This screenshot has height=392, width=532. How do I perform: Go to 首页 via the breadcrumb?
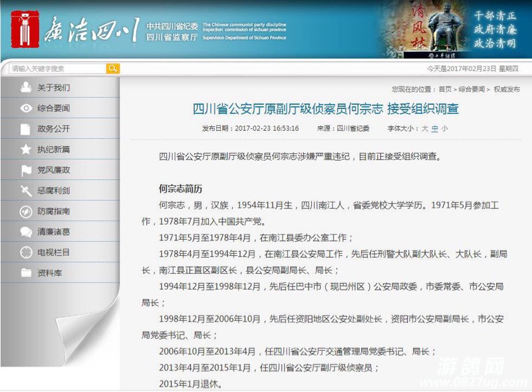(445, 89)
